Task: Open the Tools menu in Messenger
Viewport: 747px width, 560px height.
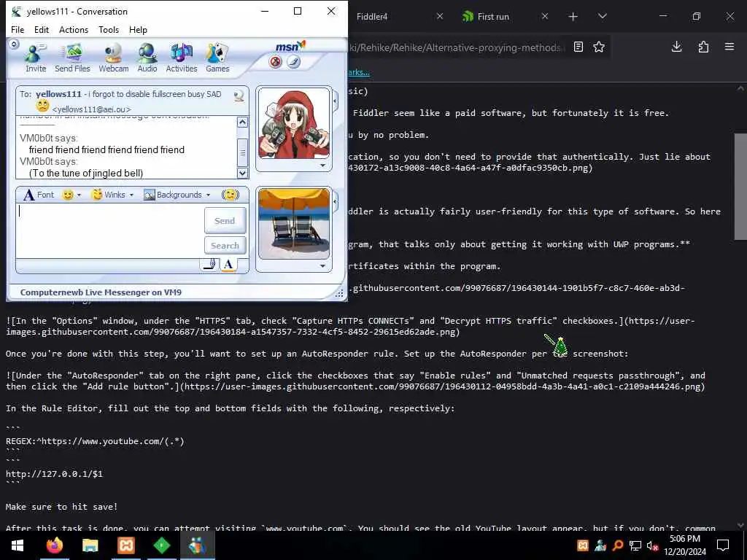Action: point(109,29)
